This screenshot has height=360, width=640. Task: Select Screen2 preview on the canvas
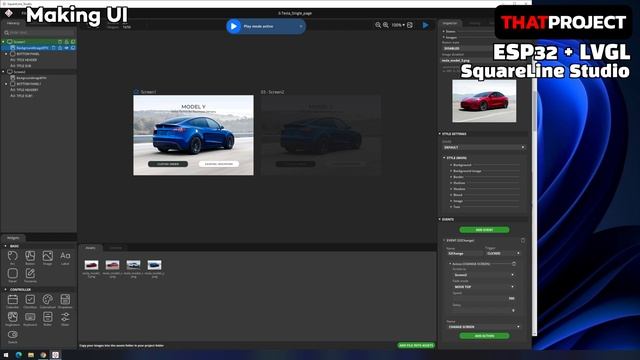pyautogui.click(x=321, y=135)
